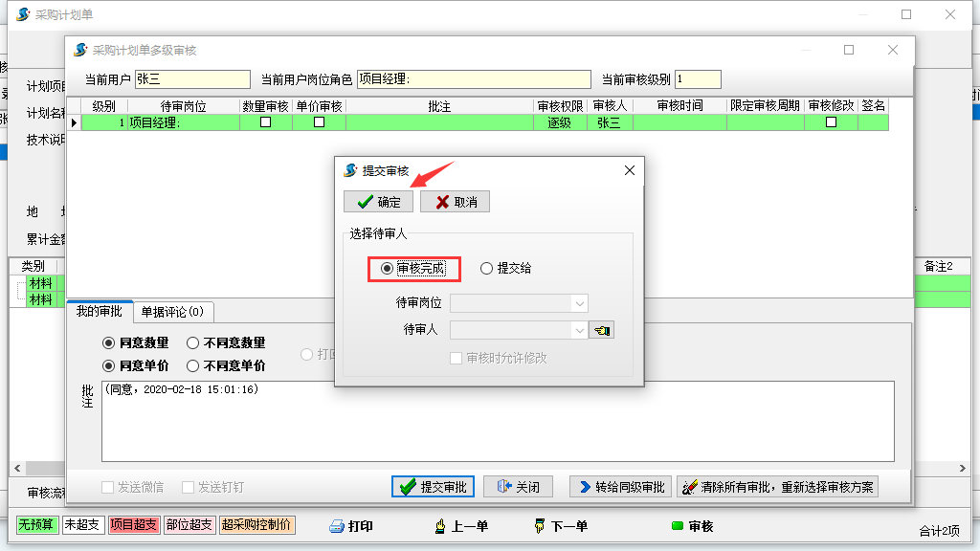The height and width of the screenshot is (551, 980).
Task: Select the 提交给 radio option
Action: (x=486, y=269)
